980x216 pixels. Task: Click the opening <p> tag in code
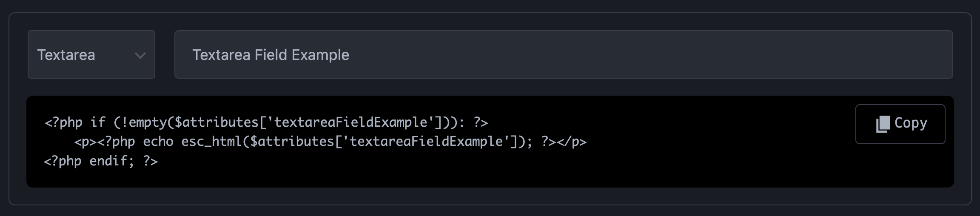pyautogui.click(x=85, y=142)
